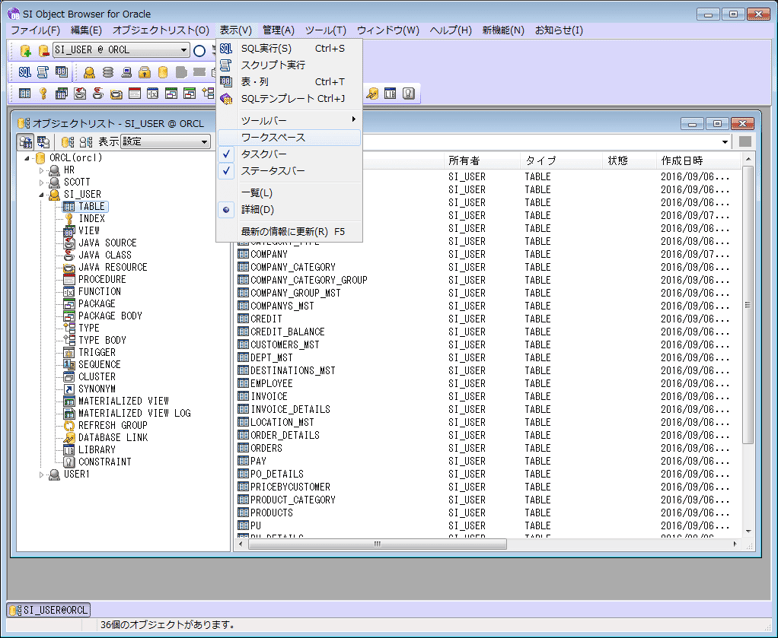
Task: Click the lock icon in second toolbar
Action: click(144, 72)
